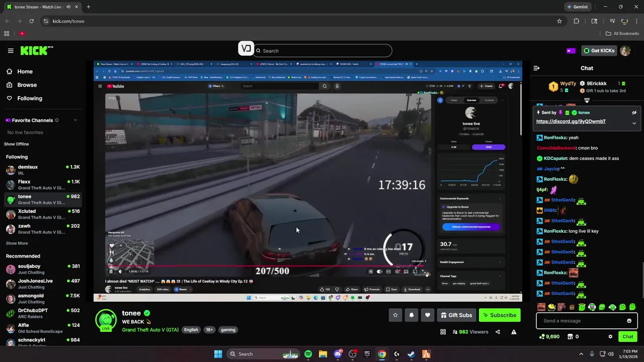This screenshot has height=362, width=644.
Task: Click the Get KICKs button
Action: tap(598, 51)
